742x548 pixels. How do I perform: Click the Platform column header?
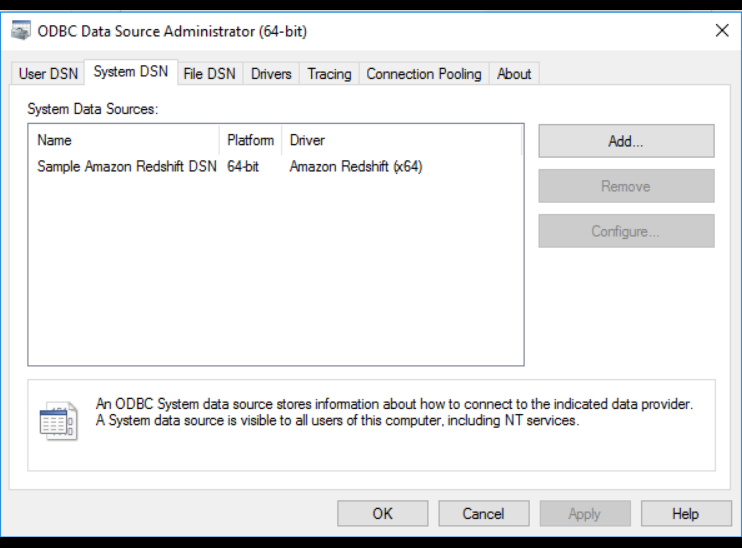pos(250,140)
